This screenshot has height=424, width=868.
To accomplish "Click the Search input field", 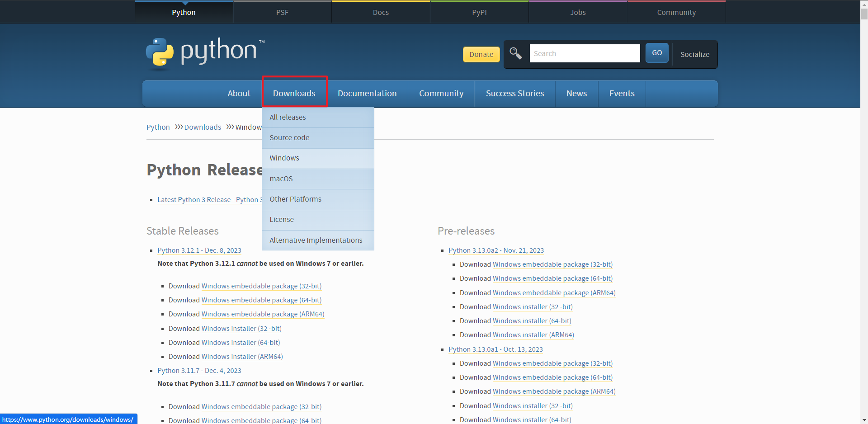I will pyautogui.click(x=585, y=53).
